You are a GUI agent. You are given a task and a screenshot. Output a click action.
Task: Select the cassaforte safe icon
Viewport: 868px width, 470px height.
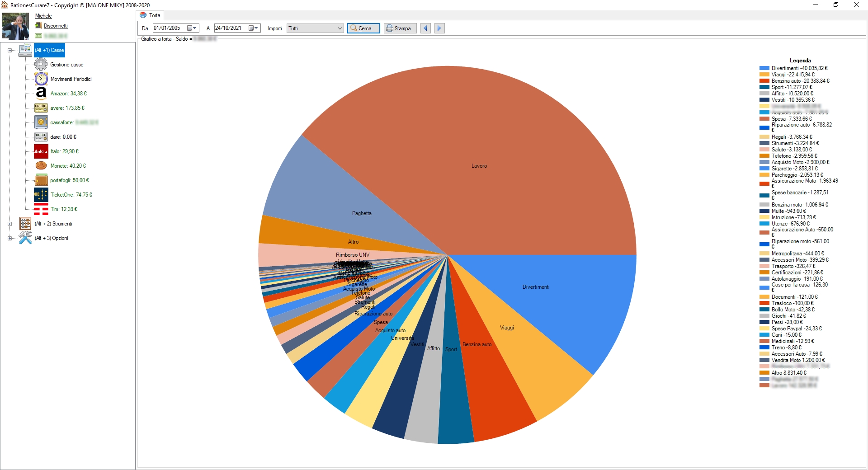[x=41, y=122]
